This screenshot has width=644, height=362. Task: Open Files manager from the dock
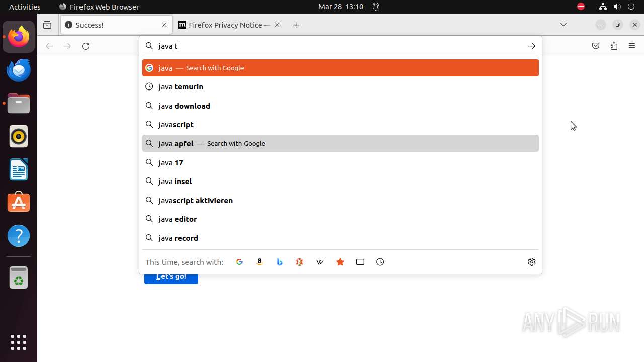tap(19, 103)
